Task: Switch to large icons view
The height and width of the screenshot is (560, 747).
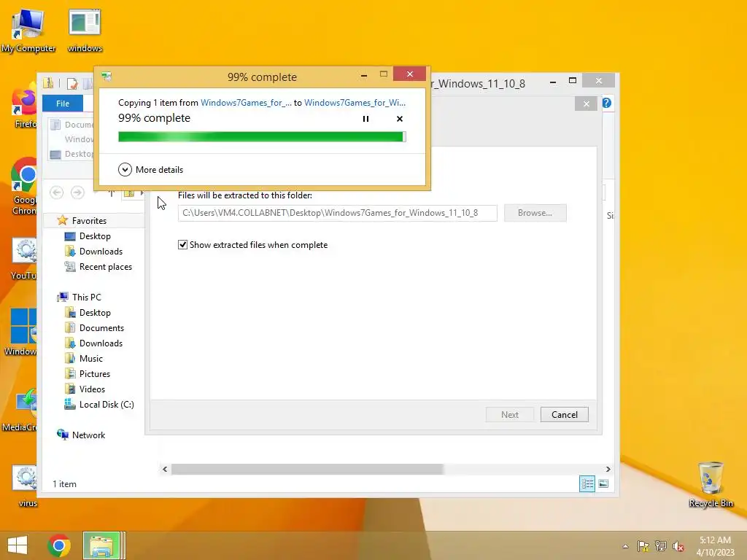Action: (603, 484)
